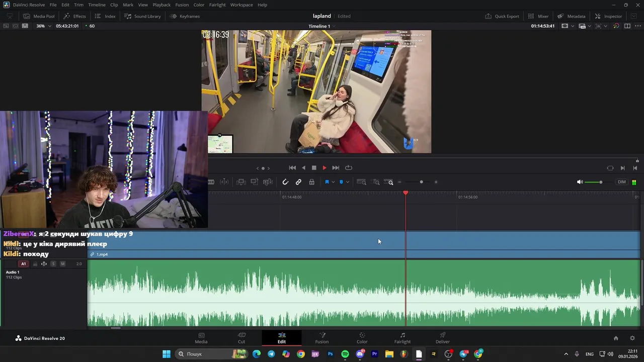Viewport: 644px width, 362px height.
Task: Switch to the Fusion page
Action: tap(322, 338)
